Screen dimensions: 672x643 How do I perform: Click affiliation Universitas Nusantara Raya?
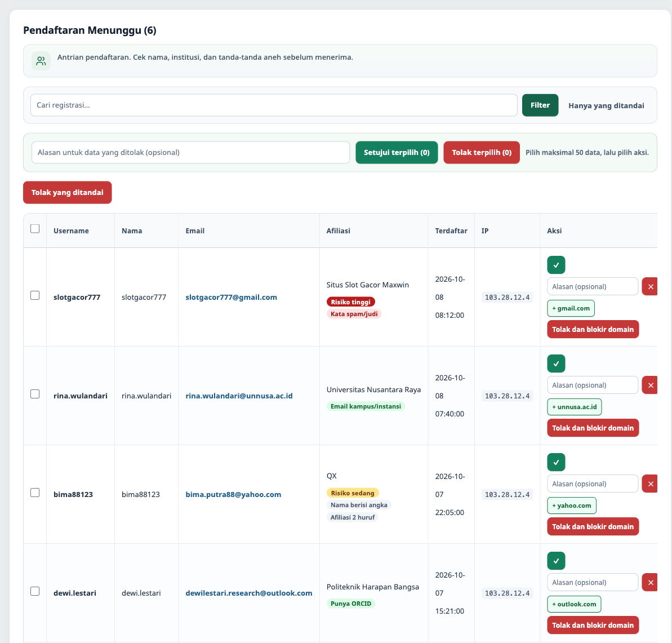tap(373, 389)
